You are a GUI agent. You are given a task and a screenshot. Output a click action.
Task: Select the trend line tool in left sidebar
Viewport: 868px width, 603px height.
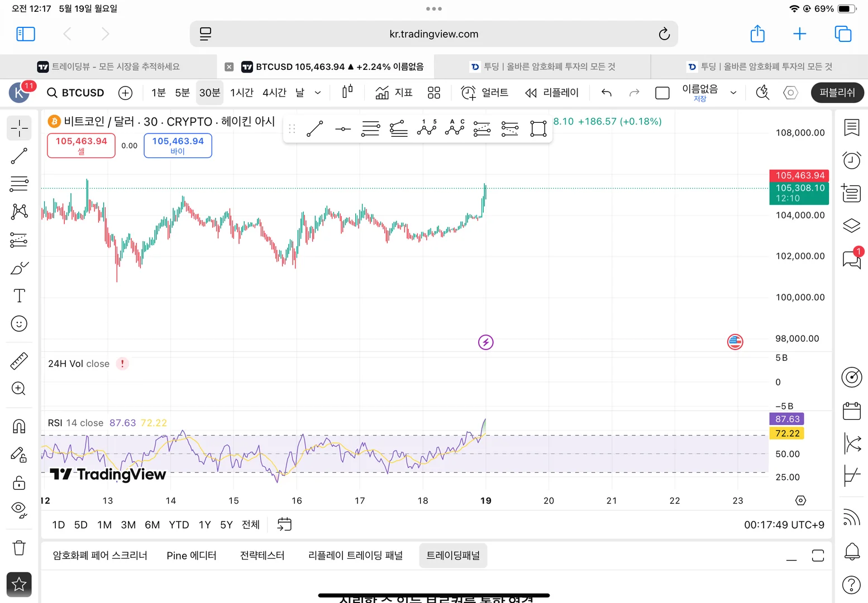click(19, 156)
